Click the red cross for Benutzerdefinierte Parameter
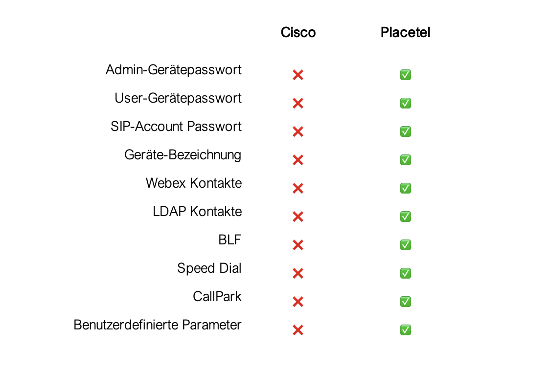Screen dimensions: 549x392 coord(297,330)
